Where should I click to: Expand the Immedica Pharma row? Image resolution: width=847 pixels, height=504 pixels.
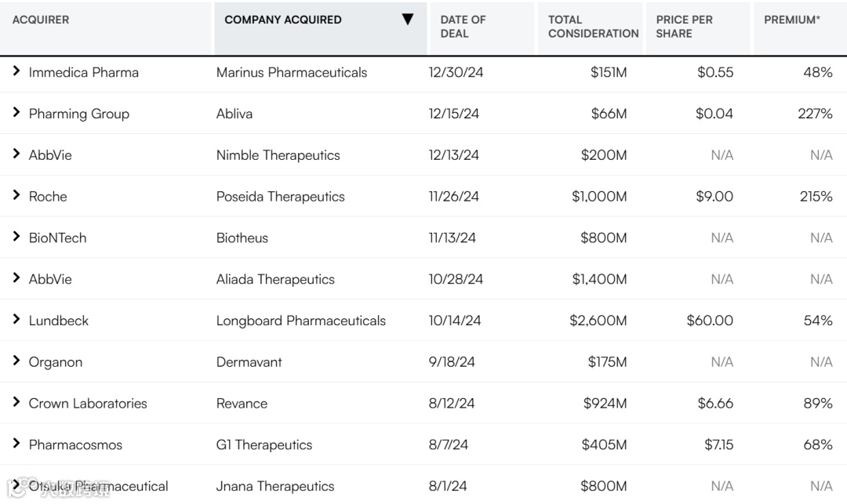16,71
